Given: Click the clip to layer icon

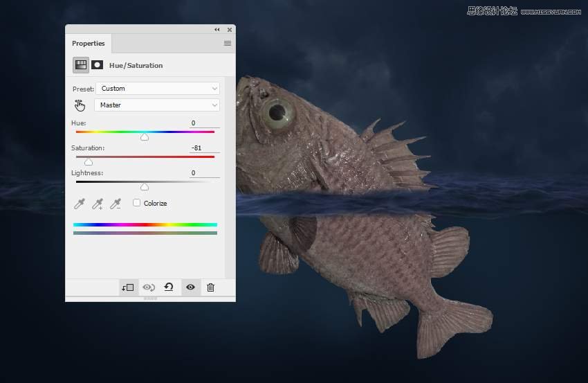Looking at the screenshot, I should [128, 287].
